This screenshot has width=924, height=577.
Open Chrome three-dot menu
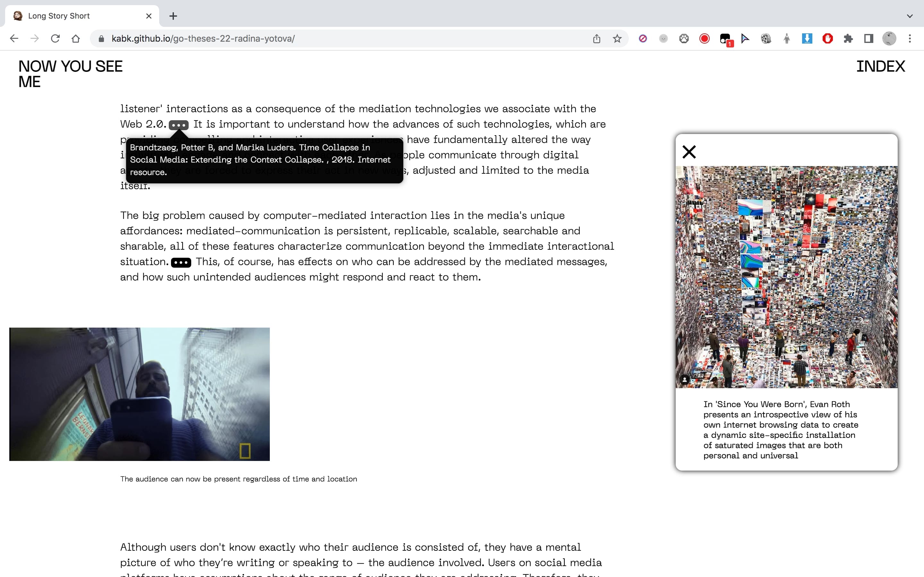point(910,38)
